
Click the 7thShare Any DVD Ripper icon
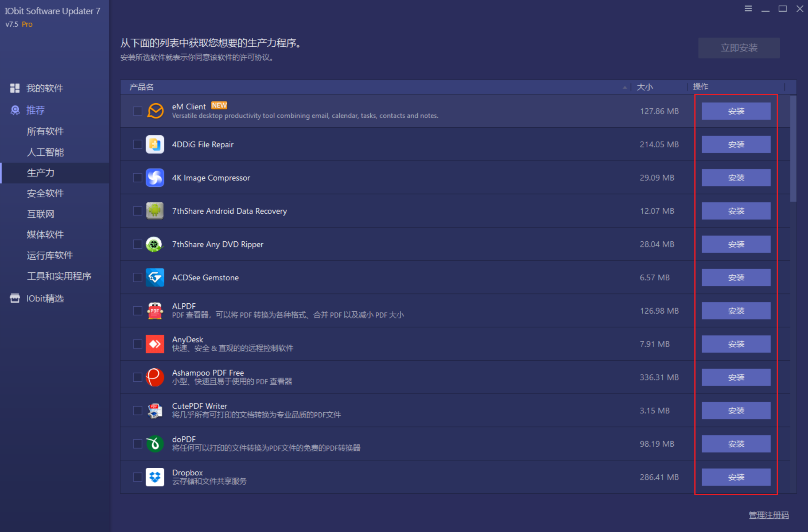[155, 244]
